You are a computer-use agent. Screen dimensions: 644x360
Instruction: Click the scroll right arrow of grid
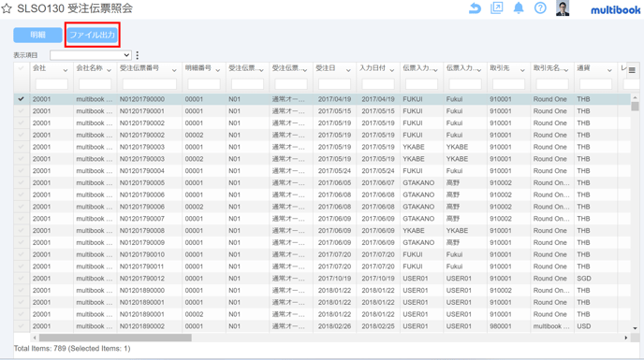coord(626,338)
